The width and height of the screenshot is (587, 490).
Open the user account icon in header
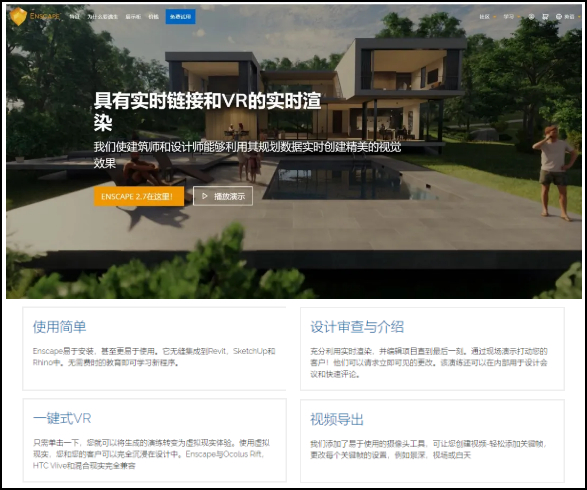pos(531,16)
